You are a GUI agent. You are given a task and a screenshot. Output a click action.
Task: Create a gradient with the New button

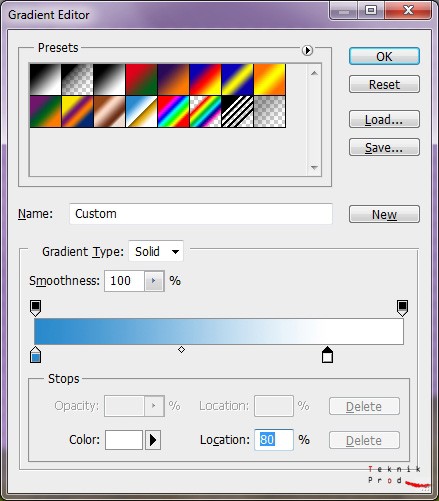coord(384,214)
